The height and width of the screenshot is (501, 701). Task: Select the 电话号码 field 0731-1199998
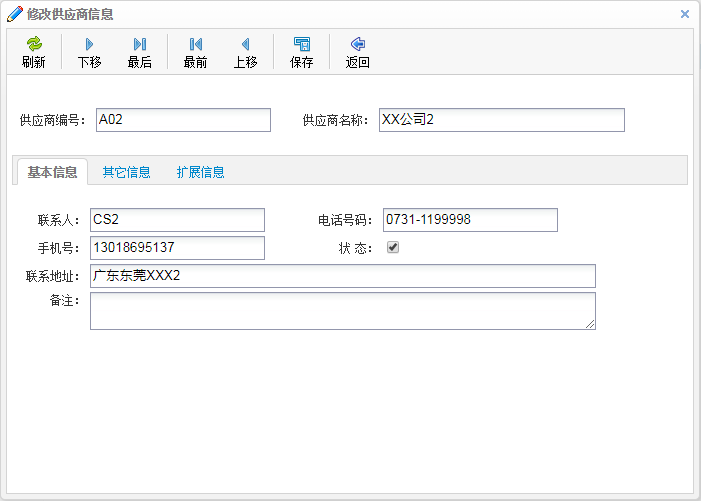(470, 220)
